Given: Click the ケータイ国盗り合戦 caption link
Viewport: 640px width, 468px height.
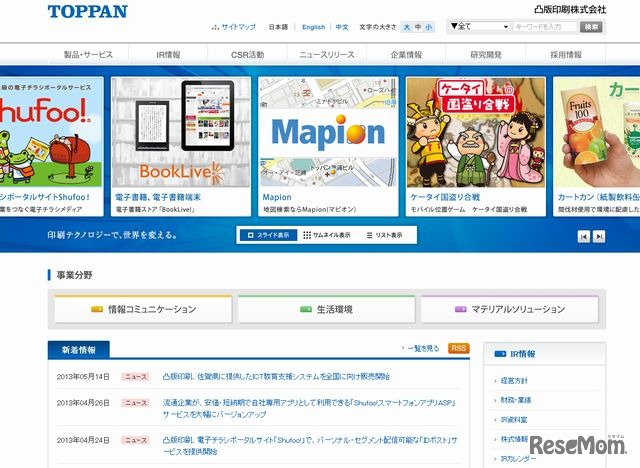Looking at the screenshot, I should pyautogui.click(x=445, y=197).
